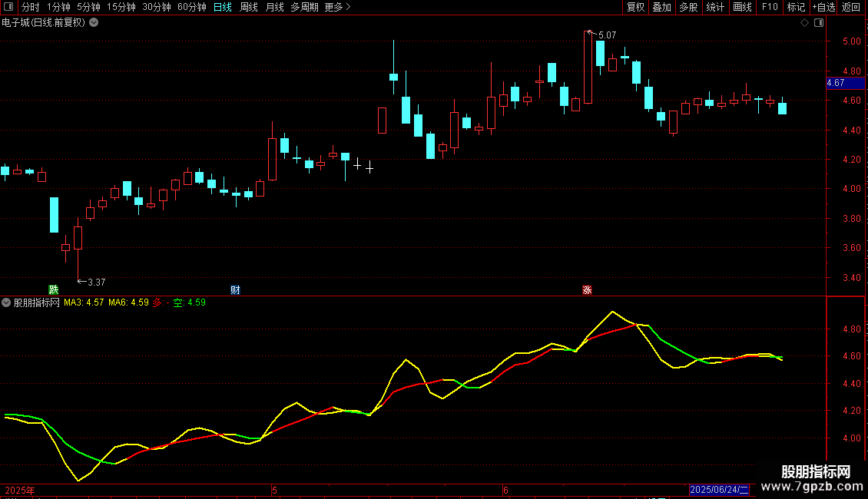Toggle the chart panel layout icon
Screen dimensions: 868x499
point(819,23)
